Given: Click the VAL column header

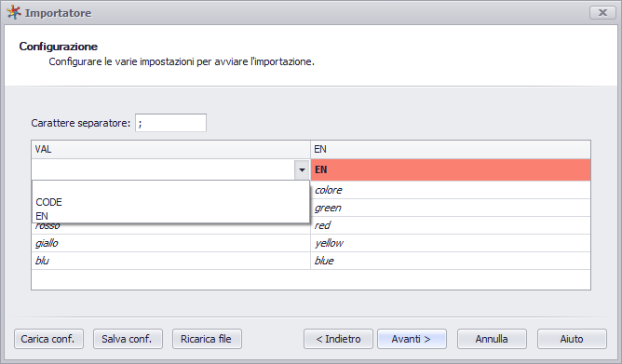Looking at the screenshot, I should (x=171, y=150).
